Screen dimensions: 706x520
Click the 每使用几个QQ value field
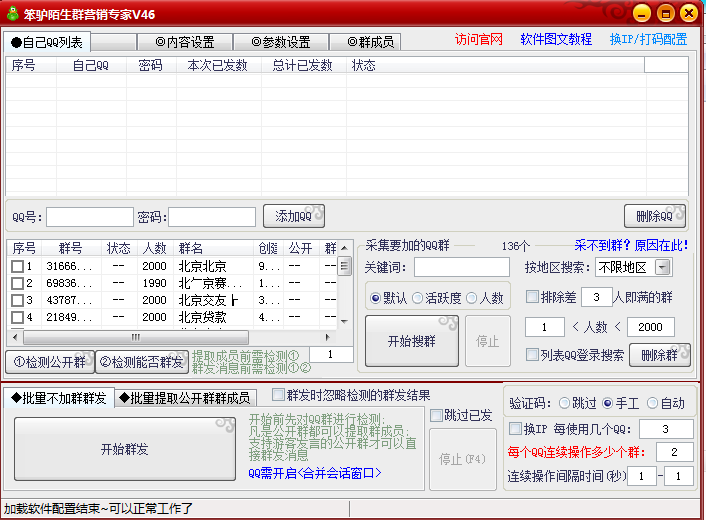[665, 429]
